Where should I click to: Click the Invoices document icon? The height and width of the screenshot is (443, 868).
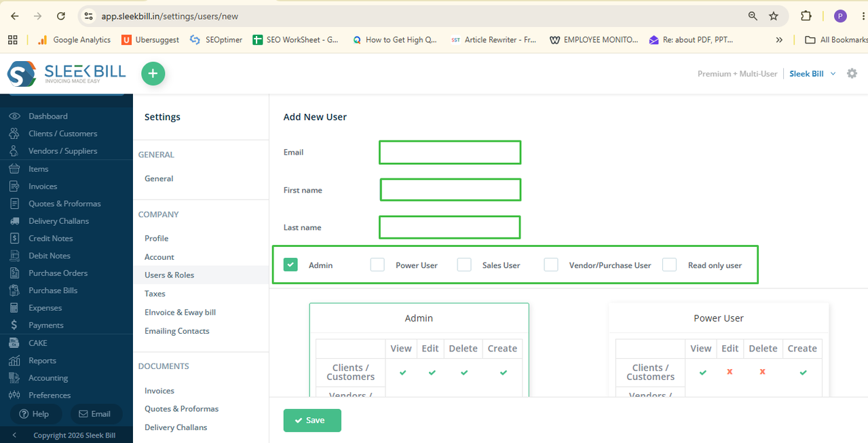tap(14, 186)
